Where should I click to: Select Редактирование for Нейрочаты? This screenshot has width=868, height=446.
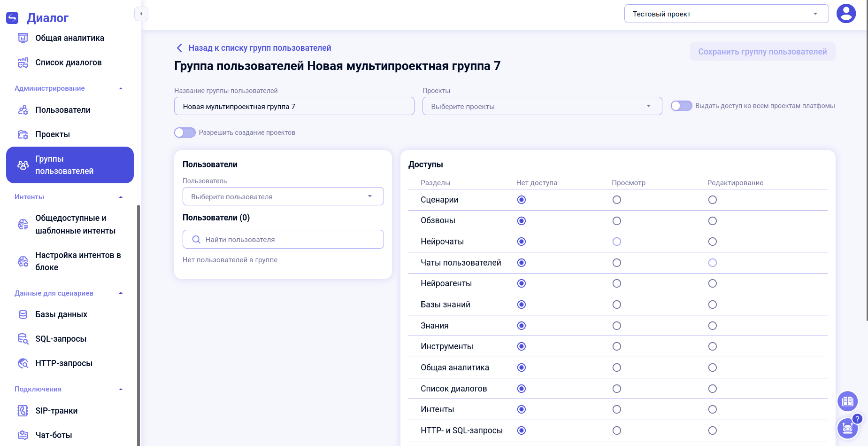[x=713, y=242]
